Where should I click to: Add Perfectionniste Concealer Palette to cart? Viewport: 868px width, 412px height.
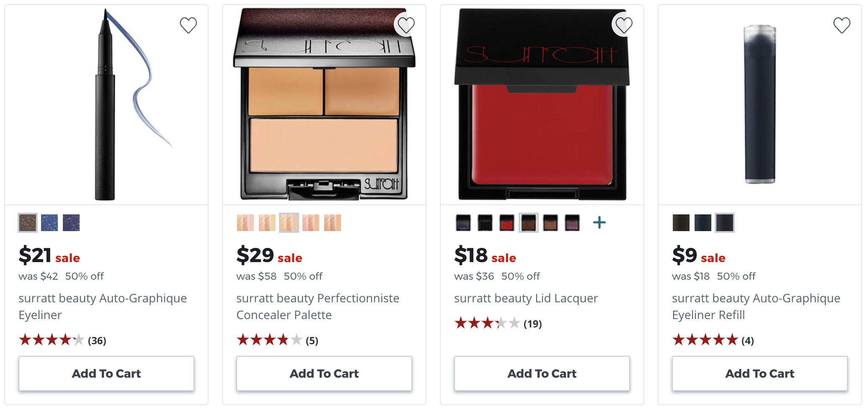pos(324,373)
